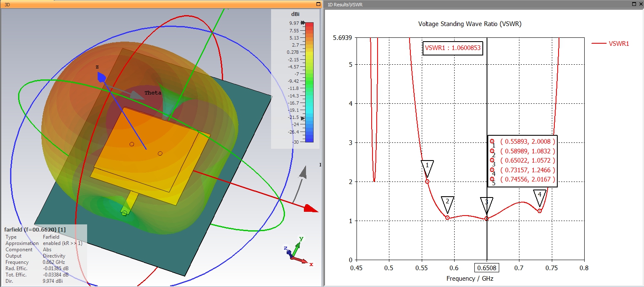This screenshot has height=287, width=644.
Task: Maximize the 3D view window
Action: tap(319, 4)
